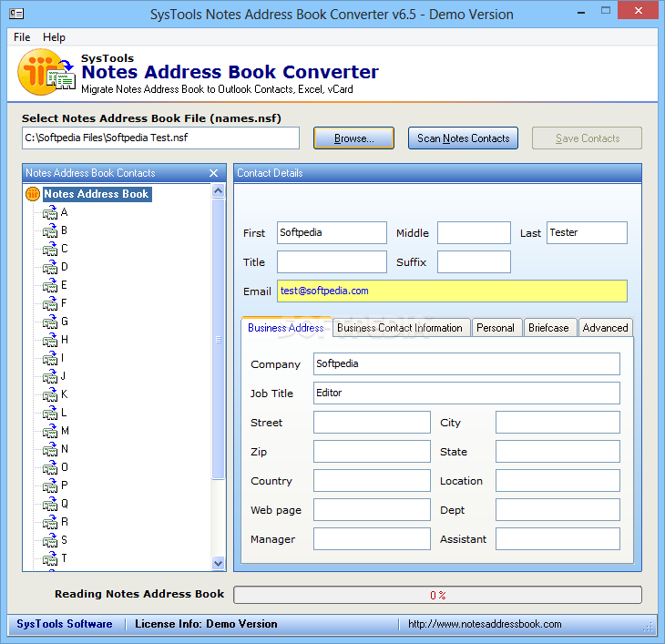Viewport: 665px width, 644px height.
Task: Click the Street input field
Action: pyautogui.click(x=372, y=423)
